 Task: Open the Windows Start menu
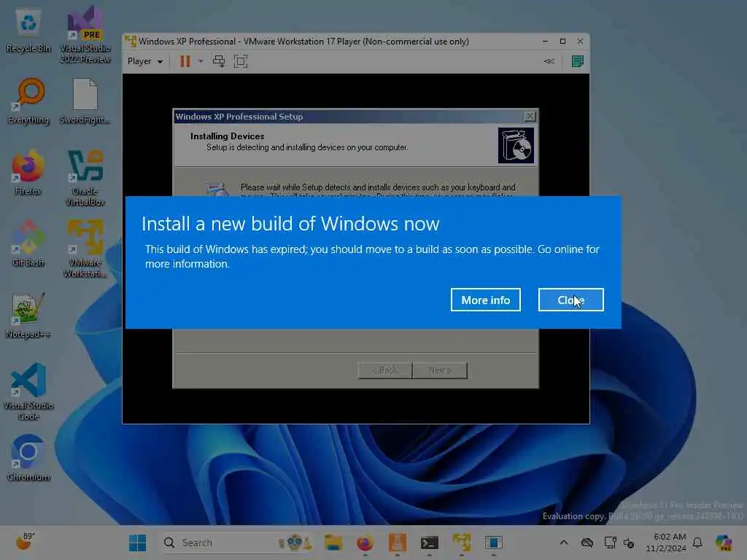pyautogui.click(x=138, y=542)
